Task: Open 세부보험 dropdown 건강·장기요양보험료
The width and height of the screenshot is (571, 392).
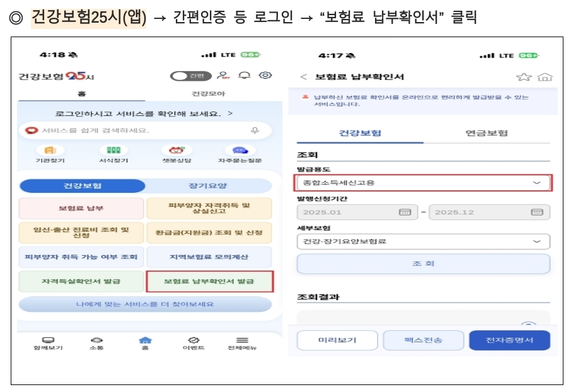Action: 423,241
